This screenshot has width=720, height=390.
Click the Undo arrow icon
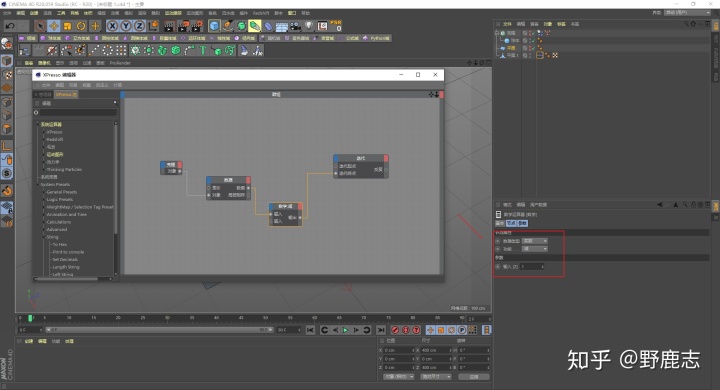[x=10, y=26]
